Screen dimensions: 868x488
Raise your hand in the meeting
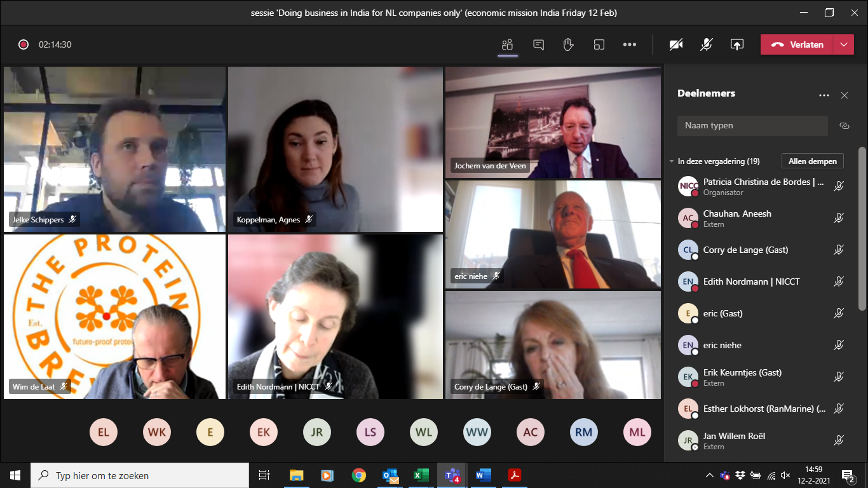point(568,44)
